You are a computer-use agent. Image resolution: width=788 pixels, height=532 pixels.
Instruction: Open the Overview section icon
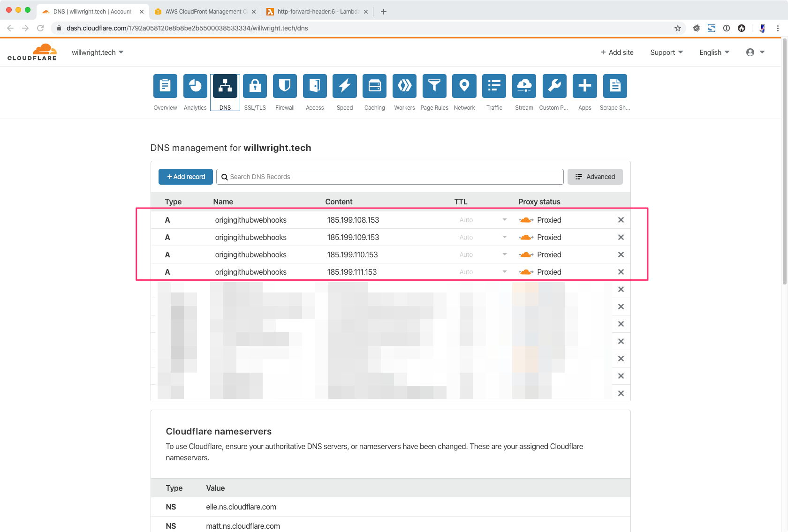tap(165, 86)
